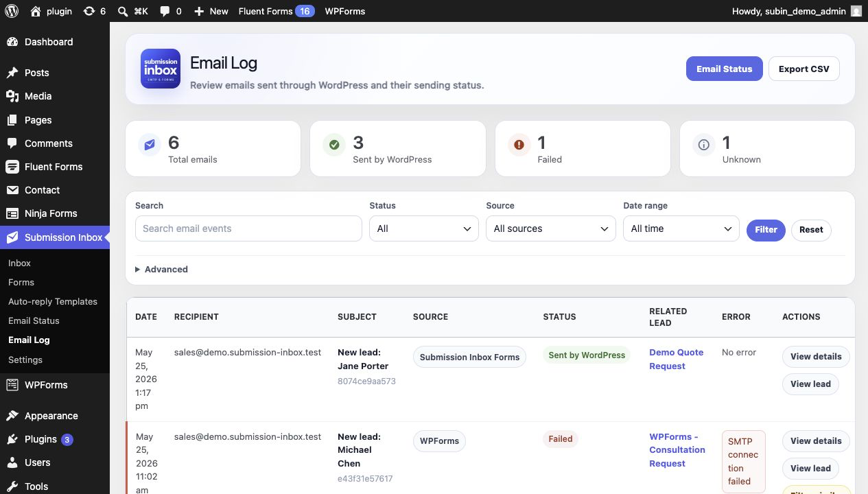868x494 pixels.
Task: Click the message ID 8074ce9aa573
Action: coord(366,381)
